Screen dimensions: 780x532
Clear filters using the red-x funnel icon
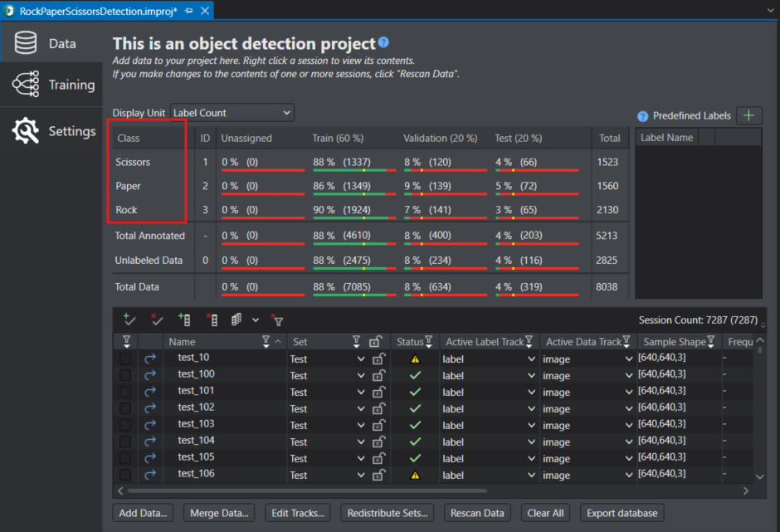[x=278, y=320]
